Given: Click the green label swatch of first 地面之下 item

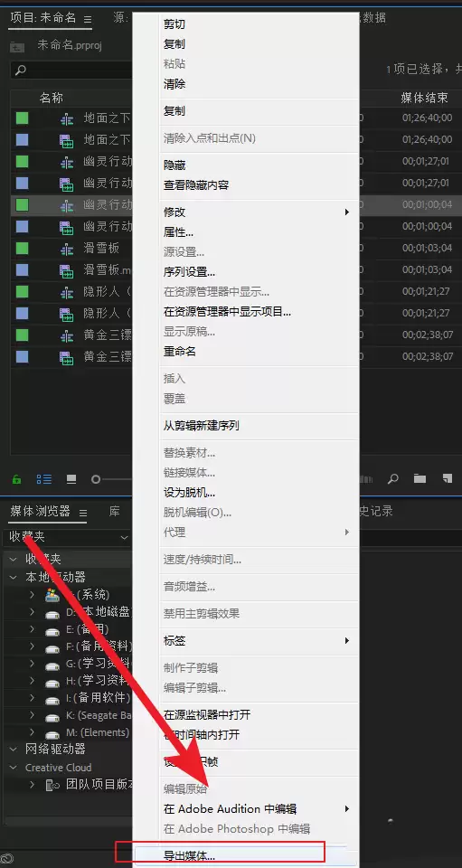Looking at the screenshot, I should 22,118.
